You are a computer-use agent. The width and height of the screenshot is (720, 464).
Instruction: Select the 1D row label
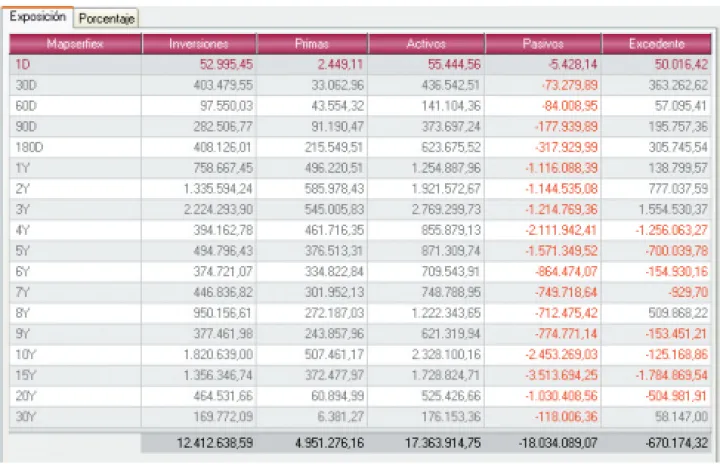coord(23,64)
